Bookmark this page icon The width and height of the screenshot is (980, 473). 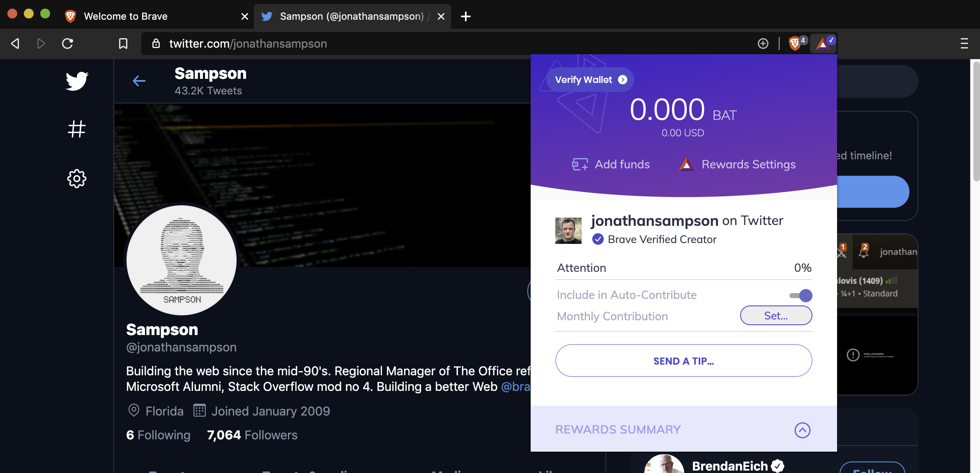(123, 44)
